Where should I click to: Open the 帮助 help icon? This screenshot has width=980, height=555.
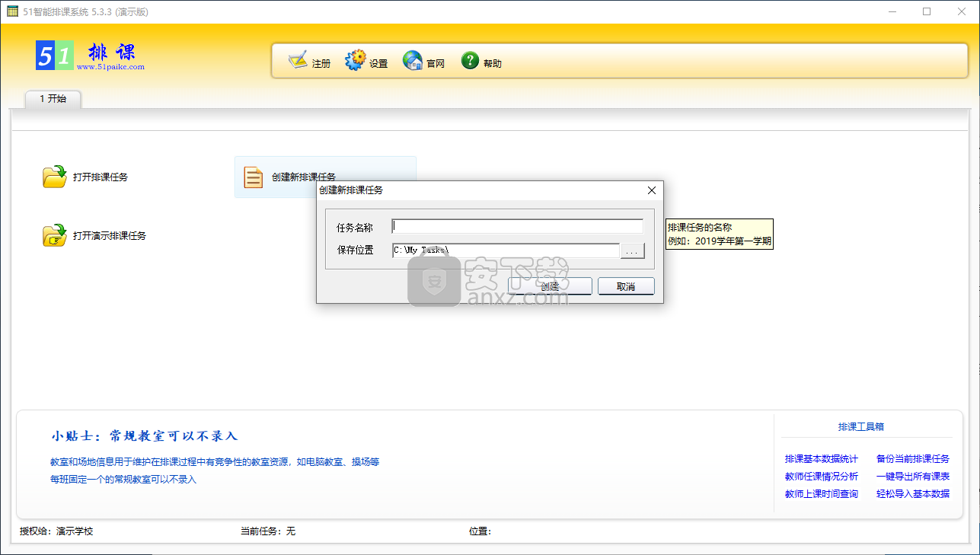tap(470, 61)
